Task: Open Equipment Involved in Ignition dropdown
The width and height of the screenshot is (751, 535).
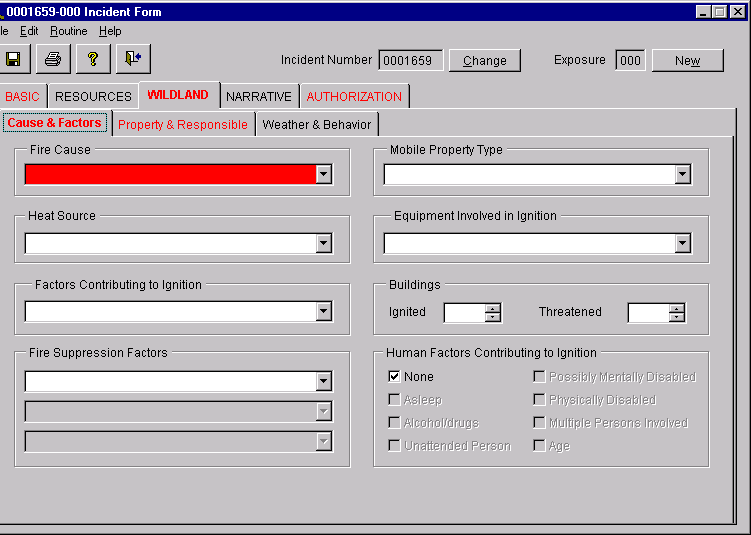Action: point(682,243)
